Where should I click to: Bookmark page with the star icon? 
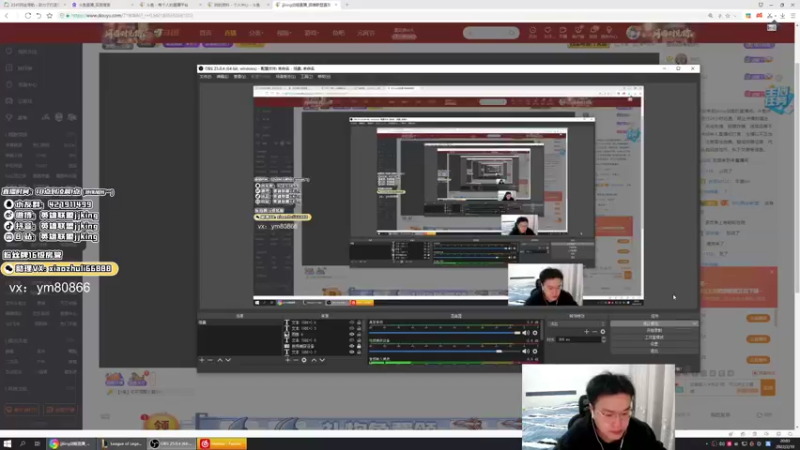click(x=49, y=16)
